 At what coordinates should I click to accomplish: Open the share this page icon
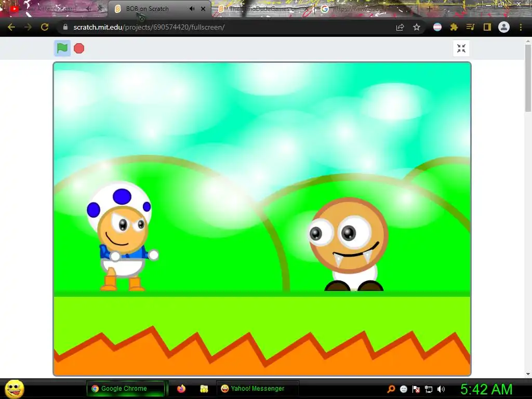coord(400,27)
